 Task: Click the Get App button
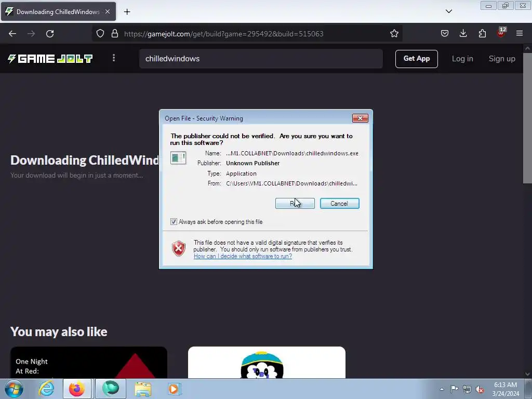click(416, 59)
